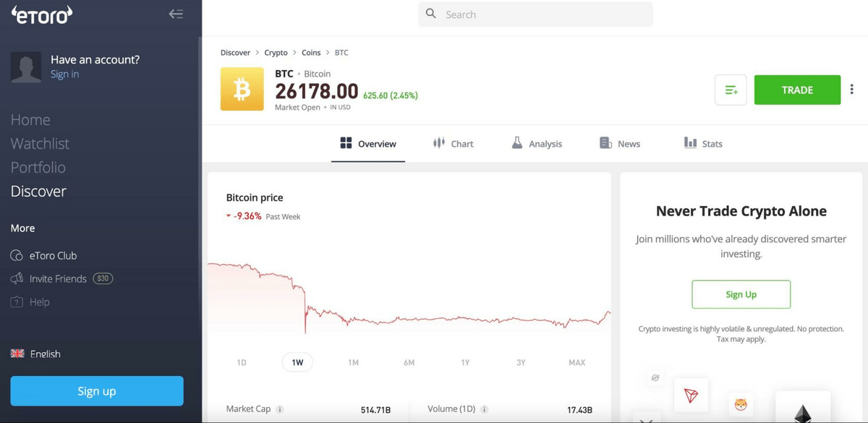Screen dimensions: 868x423
Task: Select the 3Y time range
Action: pyautogui.click(x=521, y=362)
